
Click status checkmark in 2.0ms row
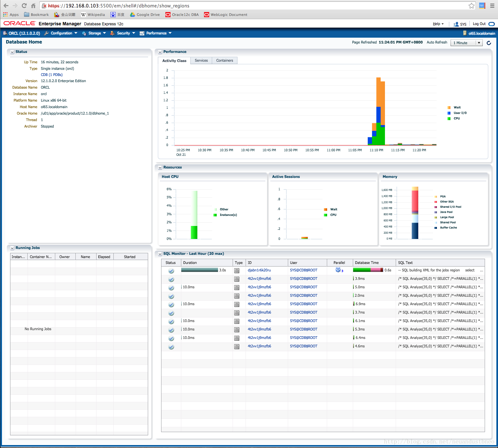pos(171,296)
